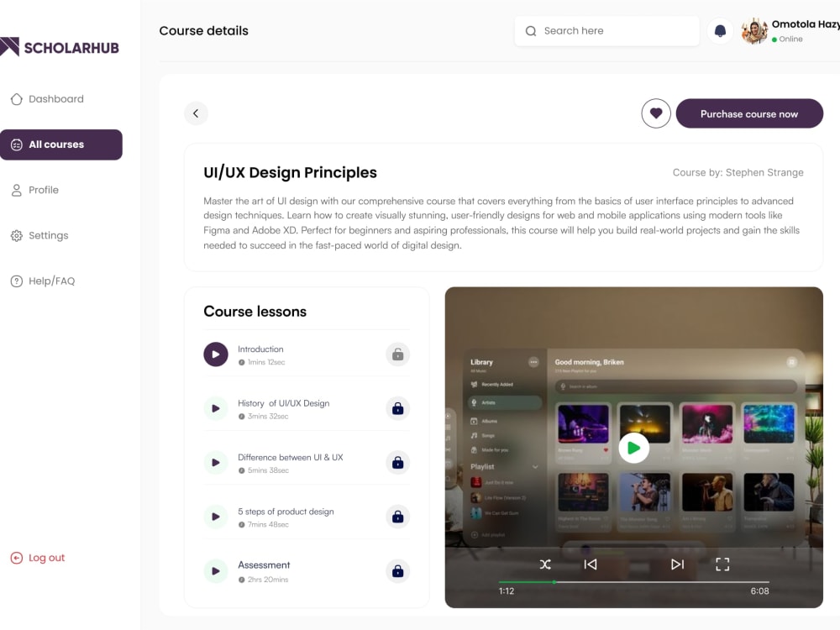840x630 pixels.
Task: Click Purchase course now
Action: [x=749, y=113]
